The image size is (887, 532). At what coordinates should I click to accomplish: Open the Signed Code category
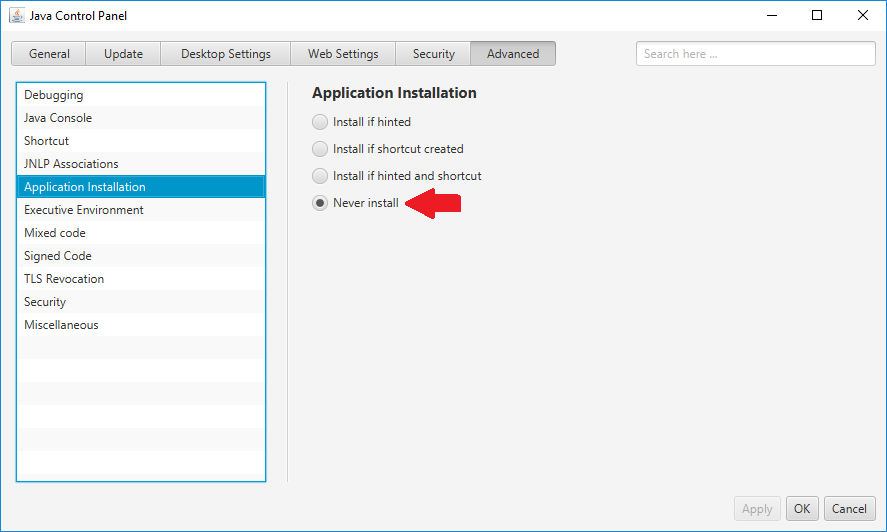pyautogui.click(x=141, y=256)
